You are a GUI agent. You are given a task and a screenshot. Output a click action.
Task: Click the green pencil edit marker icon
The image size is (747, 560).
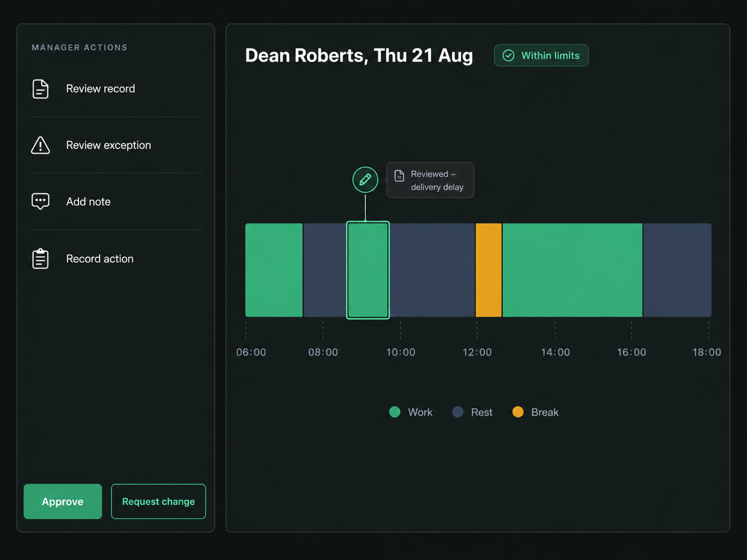365,180
